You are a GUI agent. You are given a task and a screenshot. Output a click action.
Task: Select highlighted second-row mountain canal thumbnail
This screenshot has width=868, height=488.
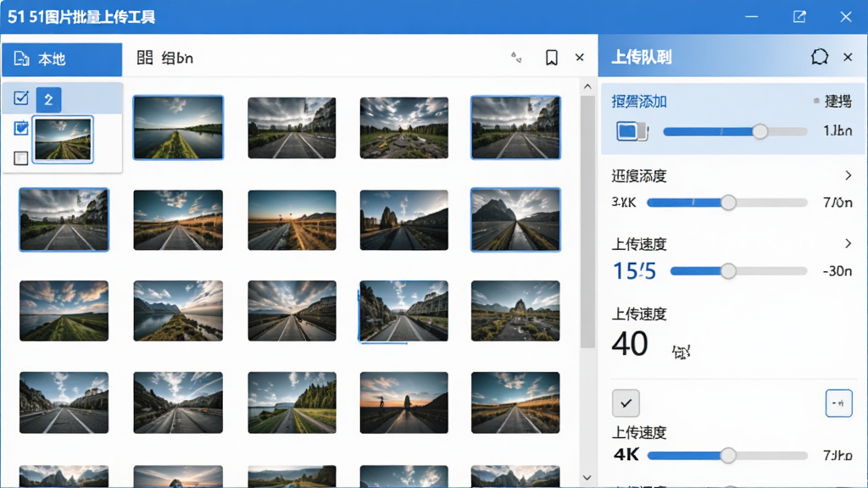[x=515, y=219]
